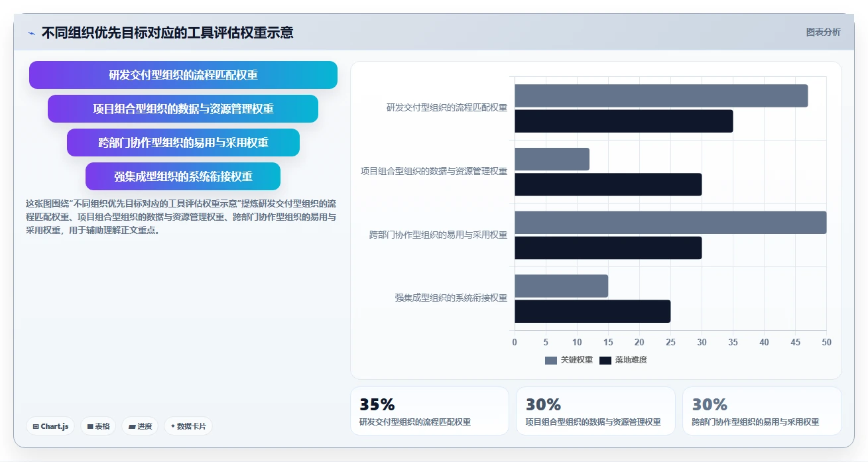Click the x-axis tick value 50
The image size is (868, 462).
click(x=826, y=342)
